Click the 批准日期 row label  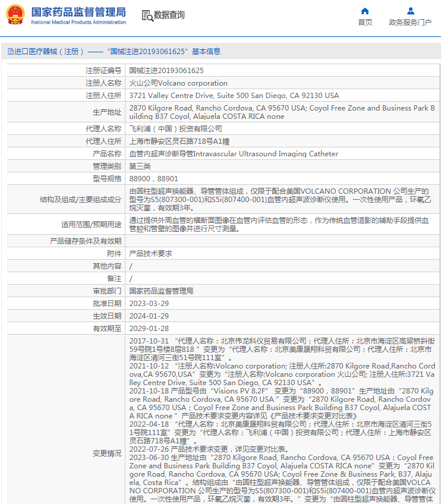click(x=107, y=304)
